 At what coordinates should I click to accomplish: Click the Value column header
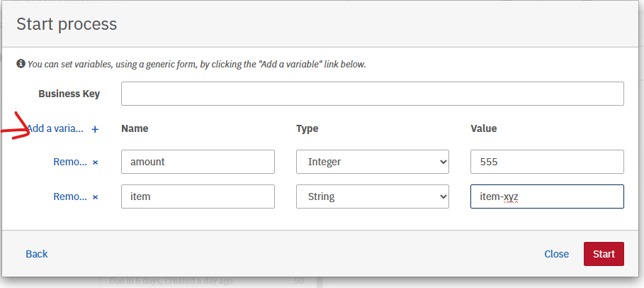click(x=483, y=128)
